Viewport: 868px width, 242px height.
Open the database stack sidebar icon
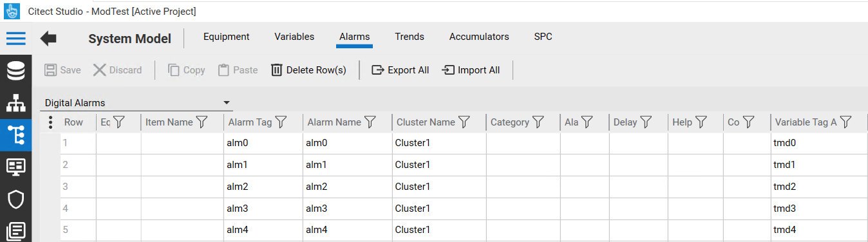coord(15,71)
